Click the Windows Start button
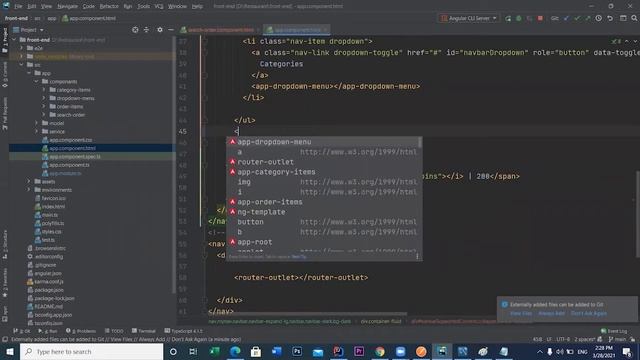 [x=9, y=351]
